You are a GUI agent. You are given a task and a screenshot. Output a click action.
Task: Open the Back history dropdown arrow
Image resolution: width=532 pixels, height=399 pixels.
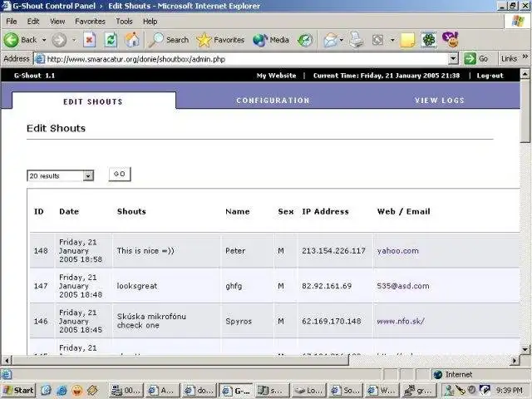tap(44, 40)
